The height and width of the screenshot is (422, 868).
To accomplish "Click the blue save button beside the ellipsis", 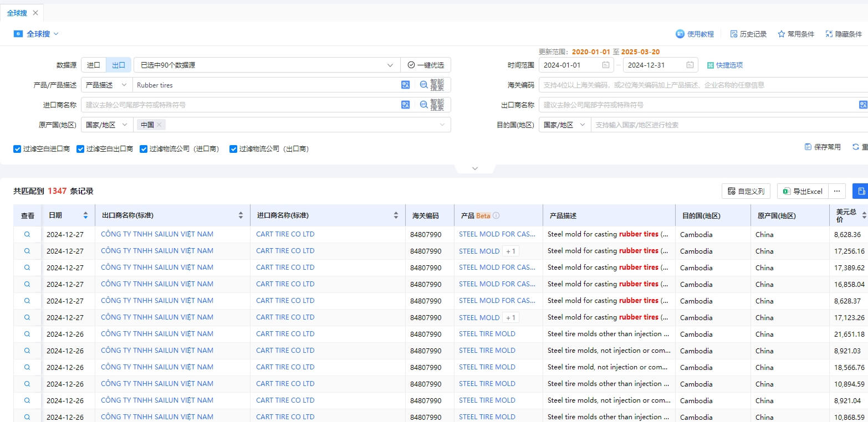I will [861, 191].
